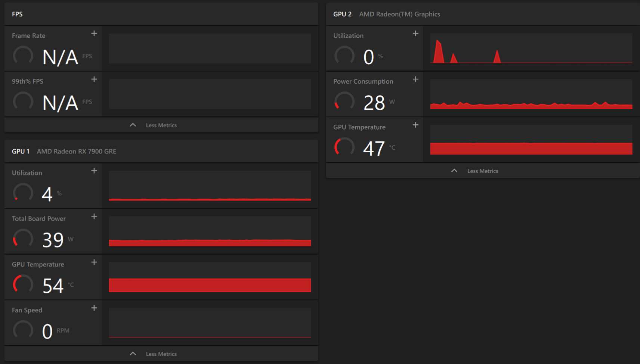640x364 pixels.
Task: Click the GPU 1 header label
Action: tap(21, 151)
